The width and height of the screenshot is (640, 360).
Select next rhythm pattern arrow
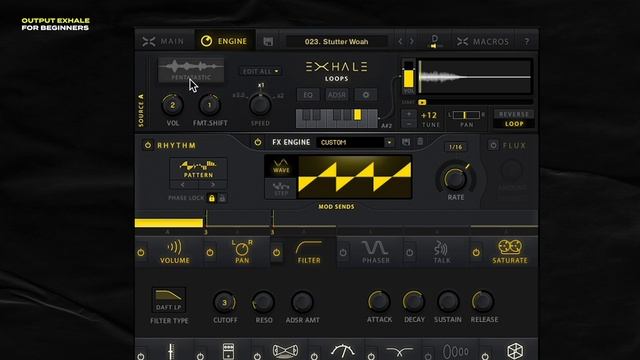click(213, 185)
